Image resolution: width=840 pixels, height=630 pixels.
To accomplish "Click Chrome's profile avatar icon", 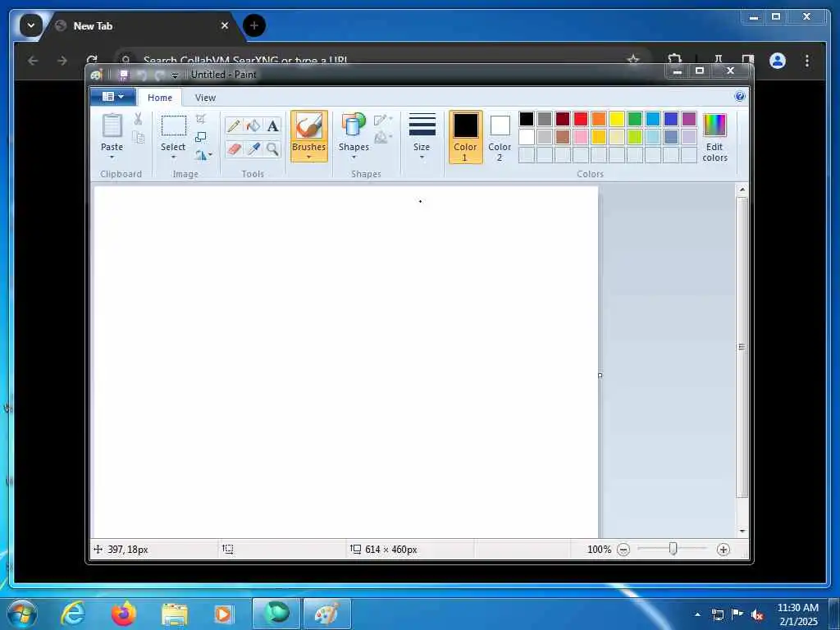I will point(778,61).
